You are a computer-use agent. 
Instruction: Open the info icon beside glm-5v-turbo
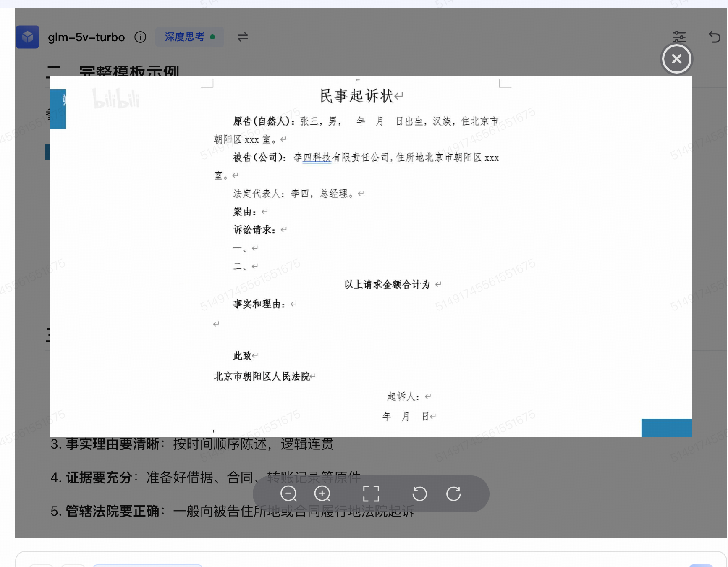coord(140,37)
